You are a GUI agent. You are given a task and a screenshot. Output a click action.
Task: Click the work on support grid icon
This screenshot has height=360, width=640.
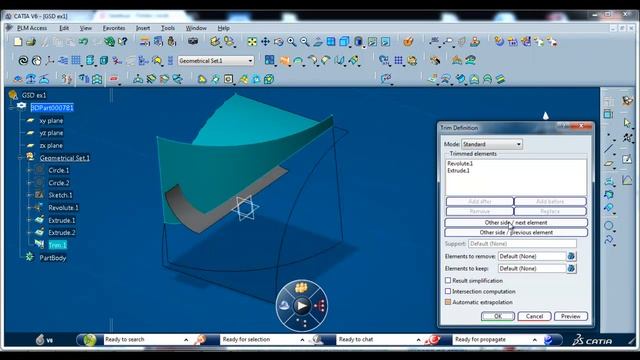(76, 61)
